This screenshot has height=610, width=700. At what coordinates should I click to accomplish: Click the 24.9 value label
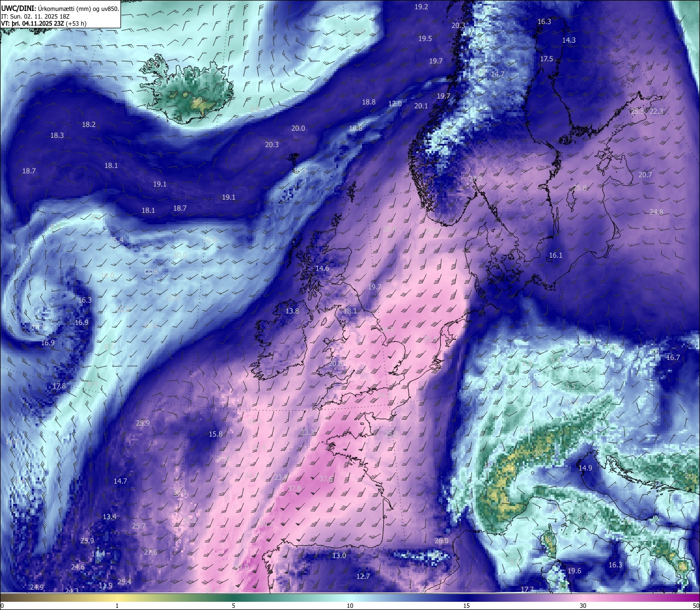[36, 587]
